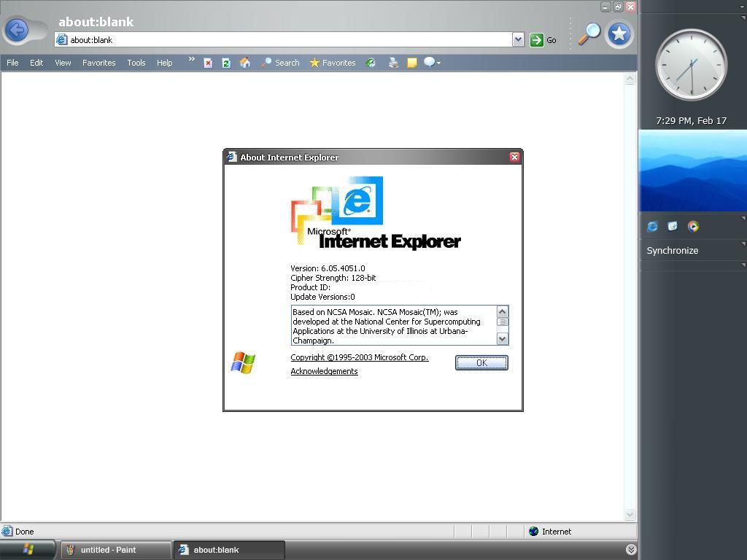Click the Internet Explorer logo in the dialog
The height and width of the screenshot is (560, 747).
(376, 213)
